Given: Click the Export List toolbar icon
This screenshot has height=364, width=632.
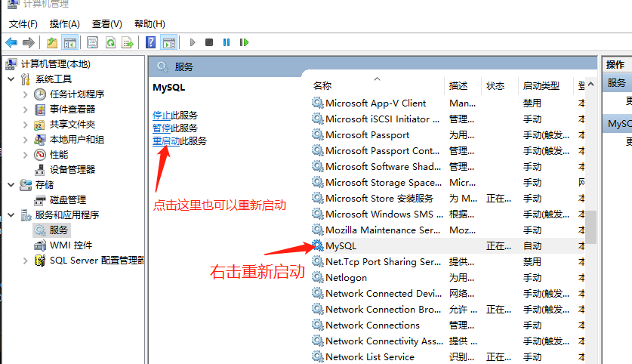Looking at the screenshot, I should coord(128,42).
